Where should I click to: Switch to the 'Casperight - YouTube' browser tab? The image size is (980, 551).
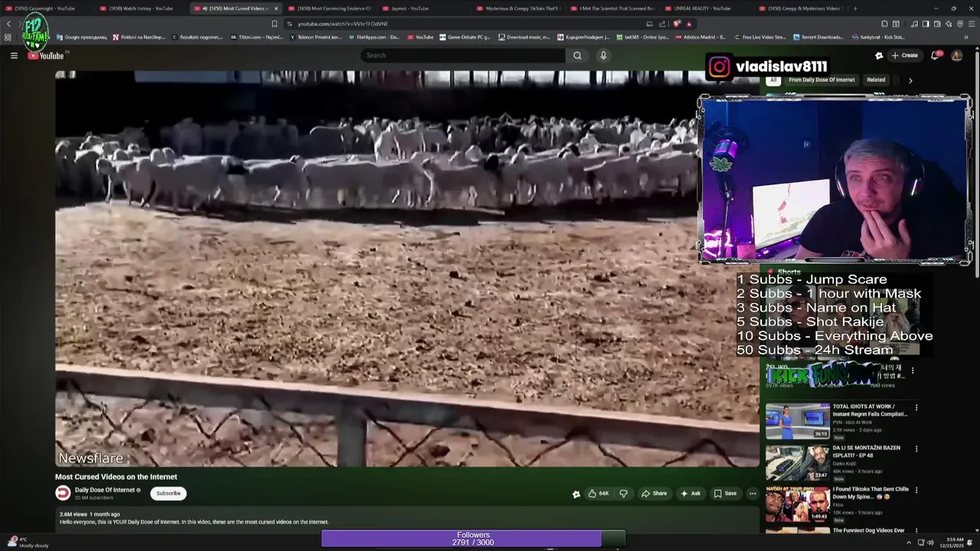[x=46, y=8]
